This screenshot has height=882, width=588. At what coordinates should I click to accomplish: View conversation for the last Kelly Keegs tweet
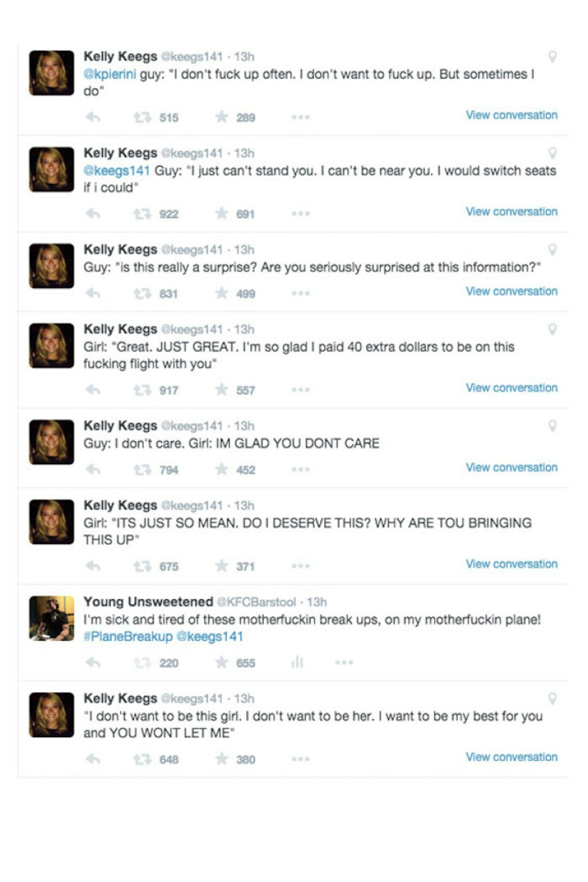click(x=512, y=757)
